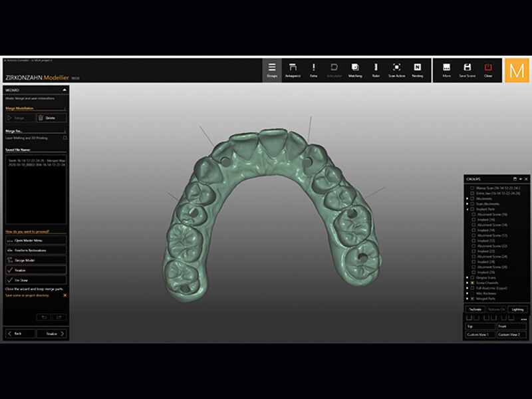Click the Delete button in Merge Modellation
This screenshot has height=399, width=532.
pyautogui.click(x=51, y=118)
